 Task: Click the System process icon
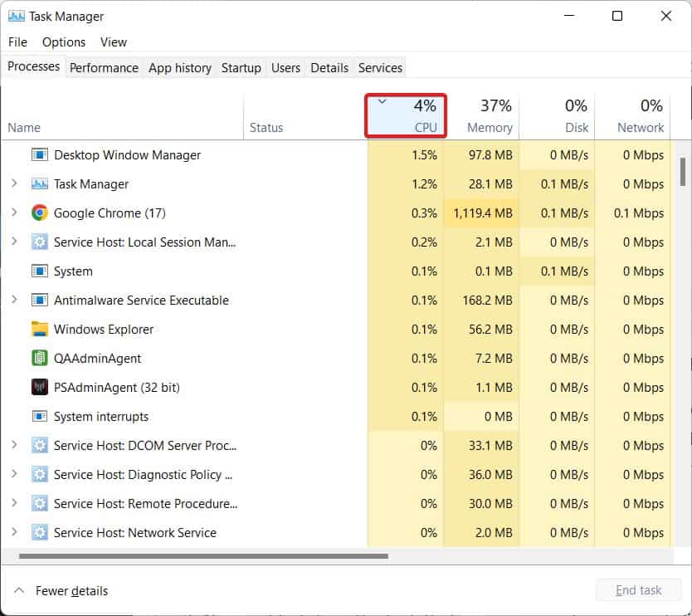point(40,271)
